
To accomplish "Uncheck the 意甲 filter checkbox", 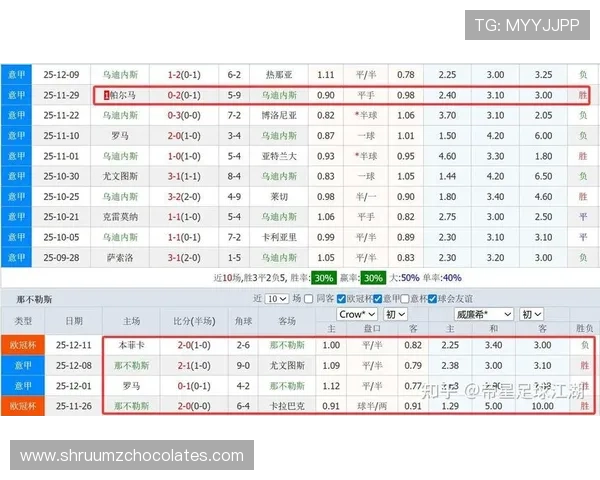I will (378, 299).
